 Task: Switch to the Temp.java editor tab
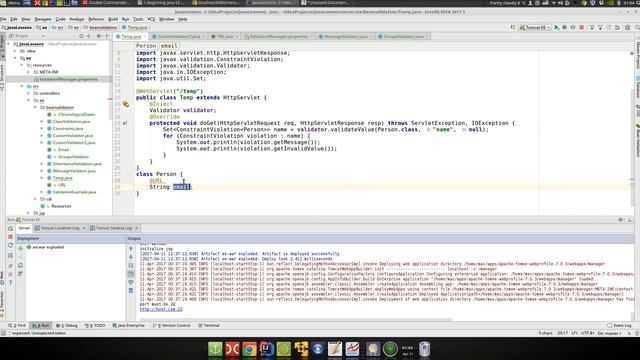[131, 37]
